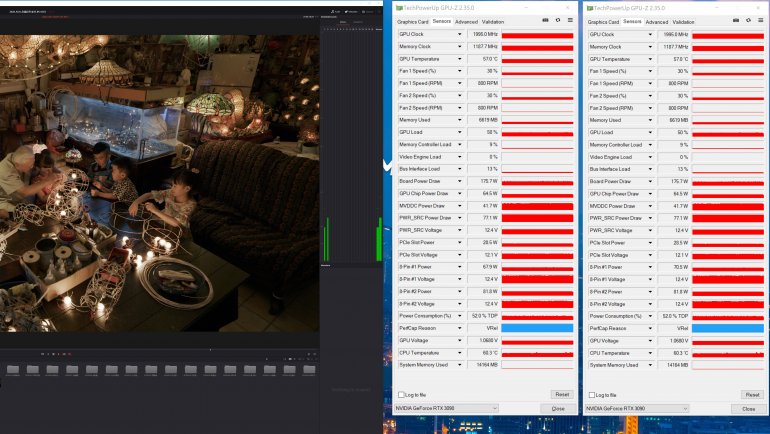
Task: Click Reset button in left GPU-Z window
Action: point(561,395)
